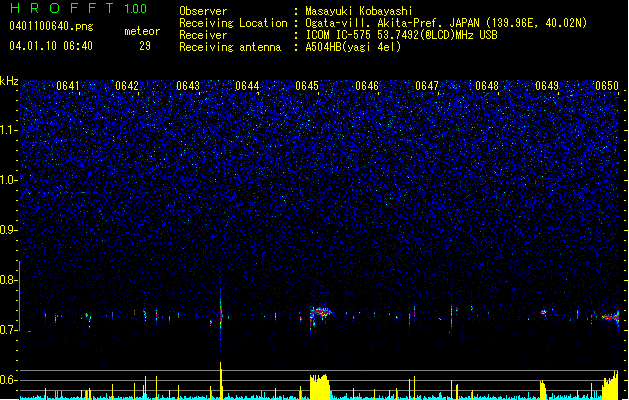
Task: Click the 0650 time marker
Action: pos(607,86)
